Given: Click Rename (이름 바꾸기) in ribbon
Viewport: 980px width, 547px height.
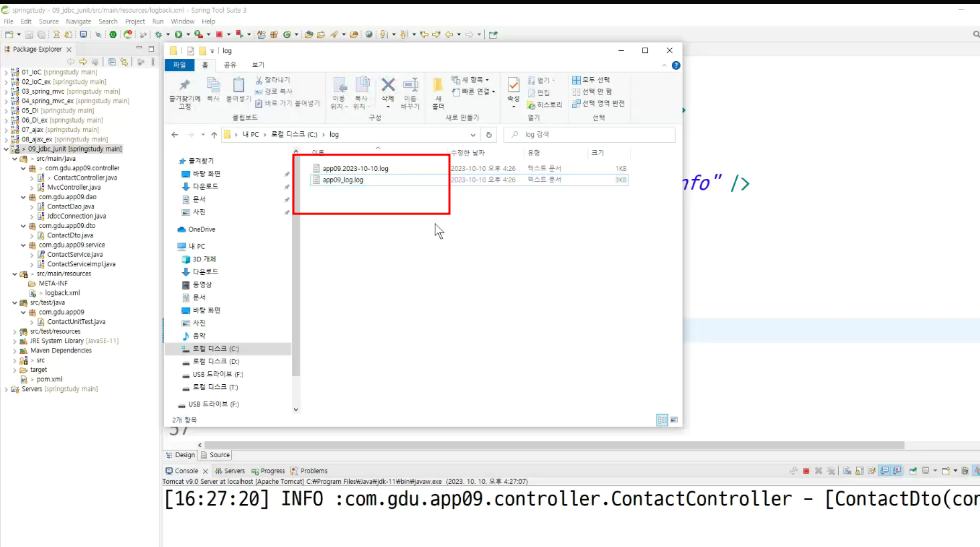Looking at the screenshot, I should coord(410,93).
